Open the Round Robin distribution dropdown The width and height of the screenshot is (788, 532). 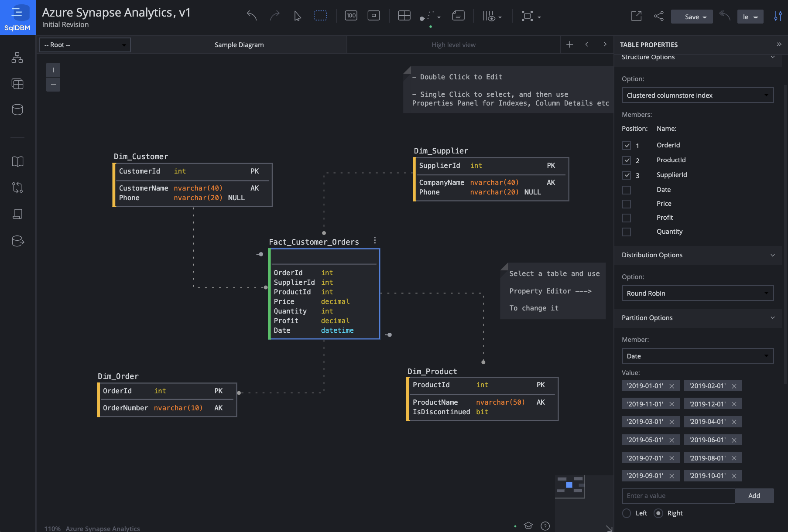click(x=697, y=293)
